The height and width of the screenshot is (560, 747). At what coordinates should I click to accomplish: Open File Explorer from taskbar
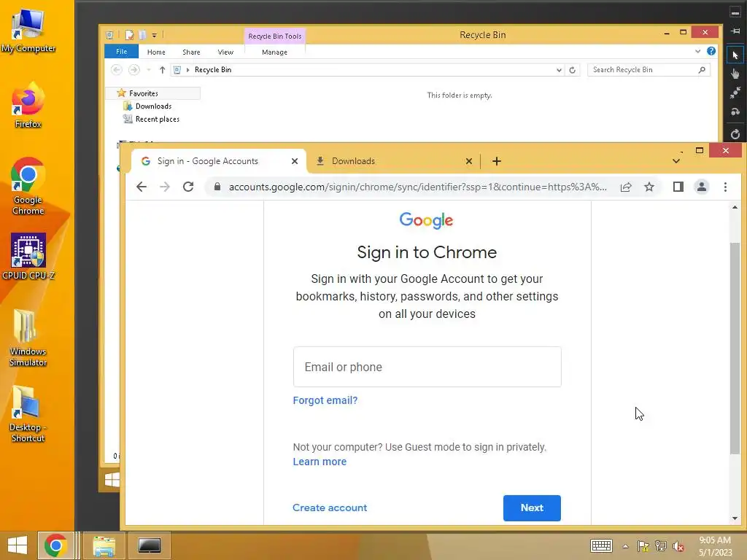click(104, 545)
